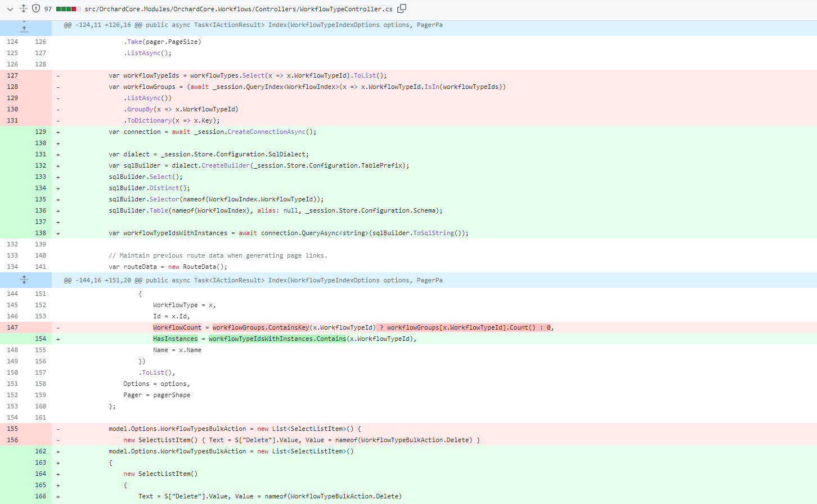Copy the file path with the copy icon
Screen dimensions: 817x504
402,8
